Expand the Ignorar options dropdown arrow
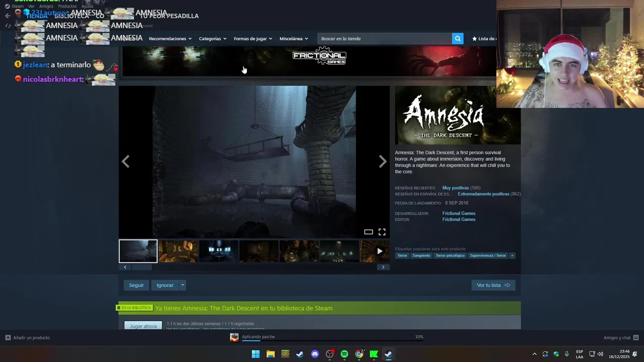 pyautogui.click(x=183, y=285)
